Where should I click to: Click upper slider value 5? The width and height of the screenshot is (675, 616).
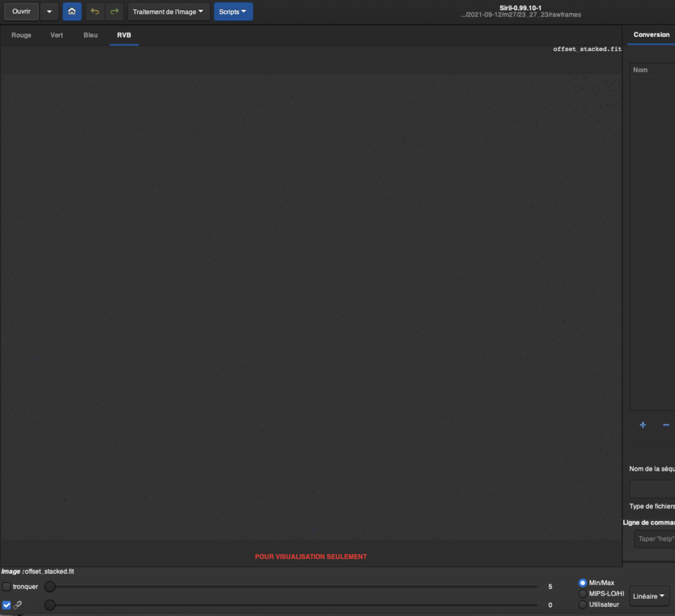click(x=550, y=586)
